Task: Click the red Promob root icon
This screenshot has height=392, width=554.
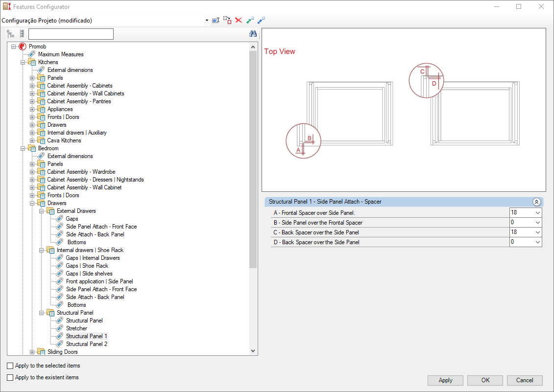Action: pos(23,46)
